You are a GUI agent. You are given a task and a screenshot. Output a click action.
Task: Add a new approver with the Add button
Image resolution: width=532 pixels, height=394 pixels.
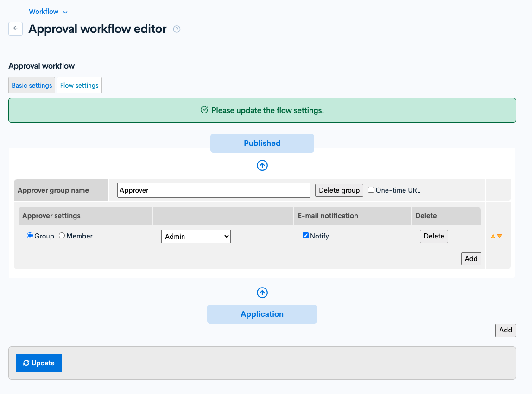[471, 258]
